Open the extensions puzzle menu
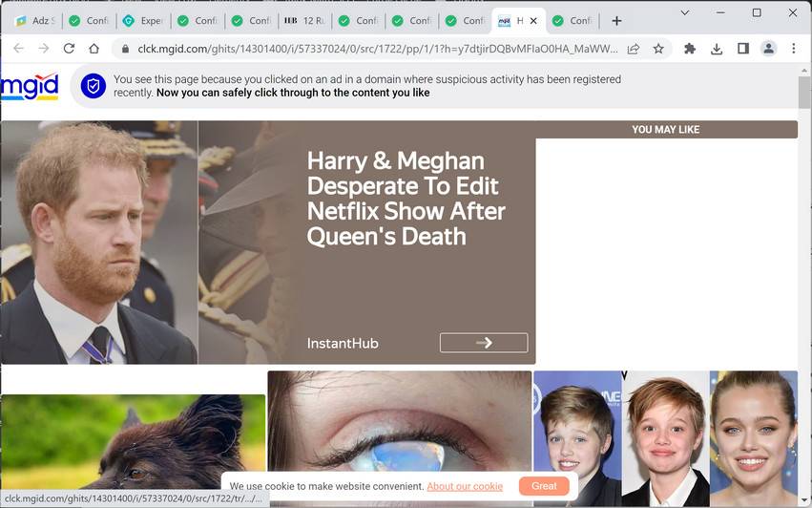Viewport: 812px width, 508px height. pos(689,49)
